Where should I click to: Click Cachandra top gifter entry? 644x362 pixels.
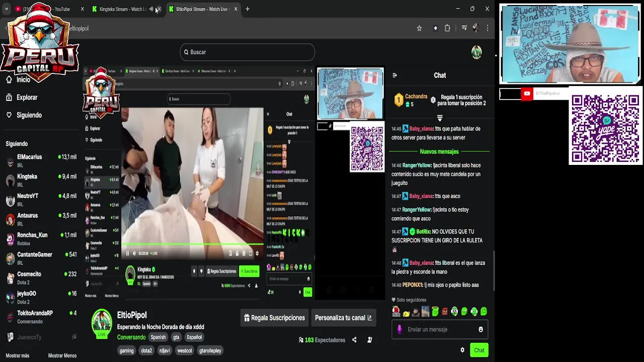[x=411, y=100]
